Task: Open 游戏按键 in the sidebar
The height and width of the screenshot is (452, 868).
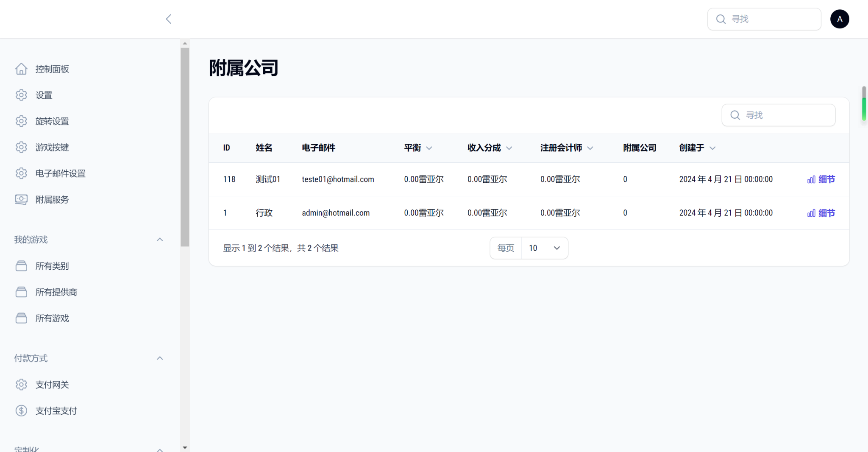Action: [x=52, y=148]
